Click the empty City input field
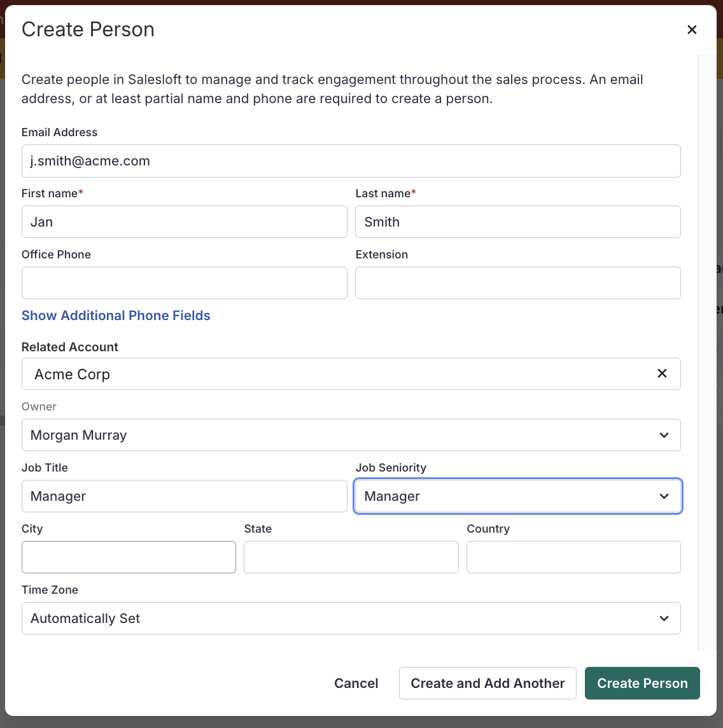This screenshot has width=723, height=728. (128, 557)
